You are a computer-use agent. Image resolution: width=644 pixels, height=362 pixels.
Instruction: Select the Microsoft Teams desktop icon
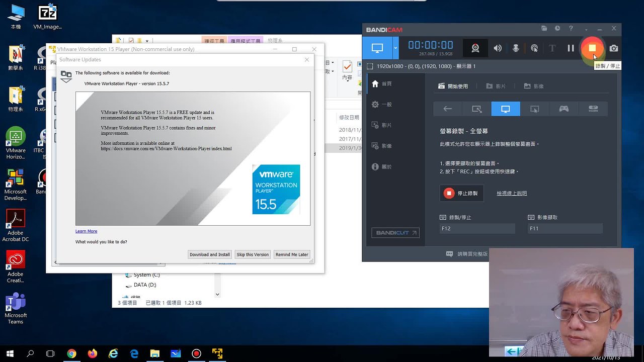16,308
